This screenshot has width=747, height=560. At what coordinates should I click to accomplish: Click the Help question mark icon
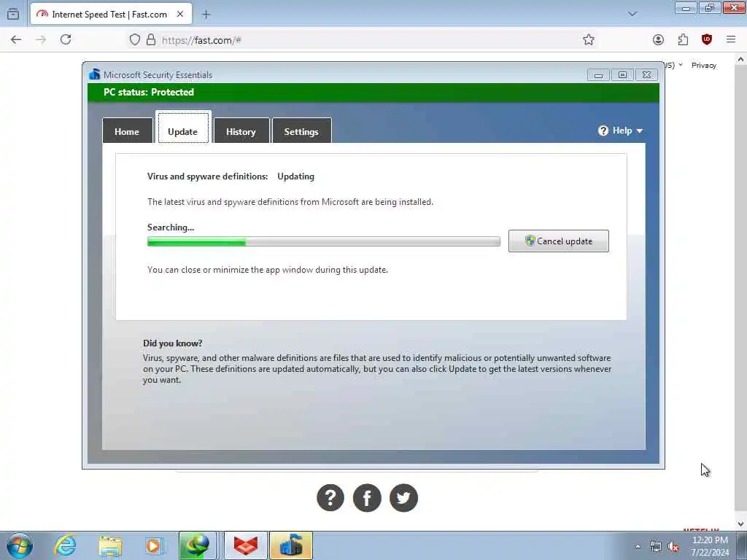pos(603,131)
